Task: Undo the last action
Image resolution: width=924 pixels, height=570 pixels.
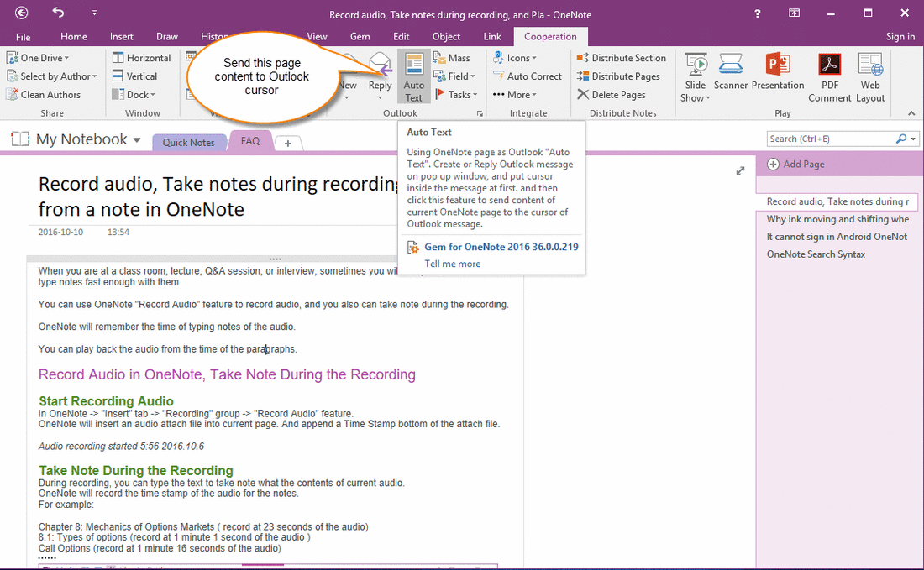Action: pyautogui.click(x=58, y=13)
